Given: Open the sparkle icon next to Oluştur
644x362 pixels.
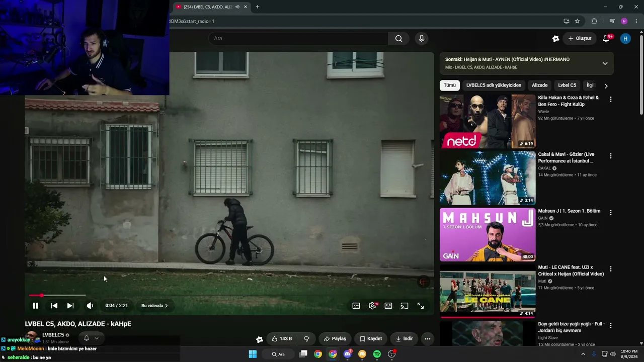Looking at the screenshot, I should [555, 38].
